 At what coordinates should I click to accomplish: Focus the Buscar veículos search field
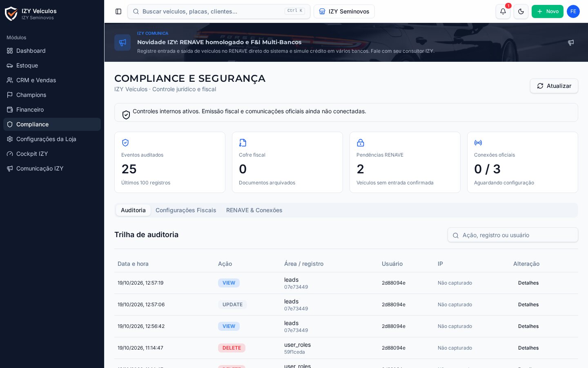[x=219, y=11]
